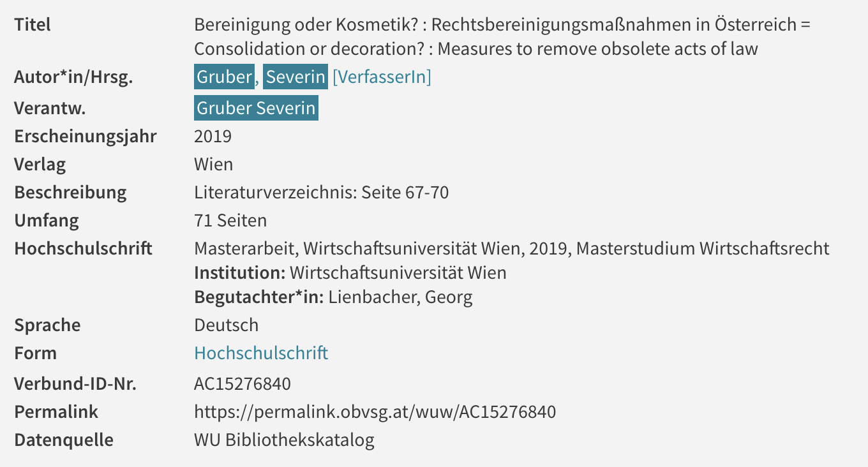Image resolution: width=868 pixels, height=467 pixels.
Task: Click the AC15276840 Verbund-ID value
Action: coord(243,383)
